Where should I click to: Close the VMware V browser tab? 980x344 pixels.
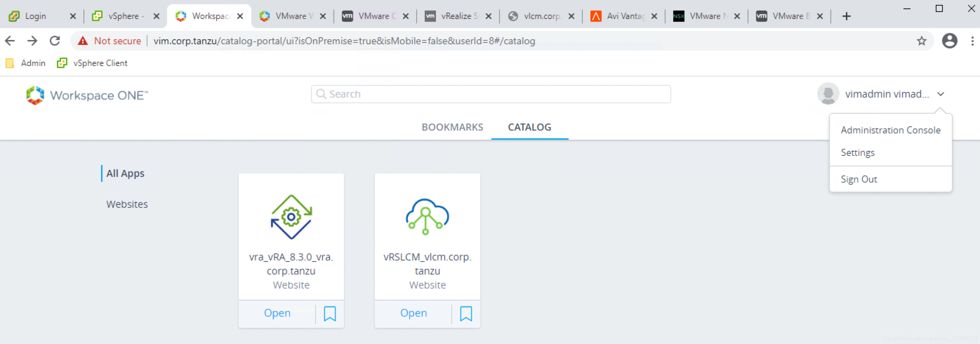[323, 16]
